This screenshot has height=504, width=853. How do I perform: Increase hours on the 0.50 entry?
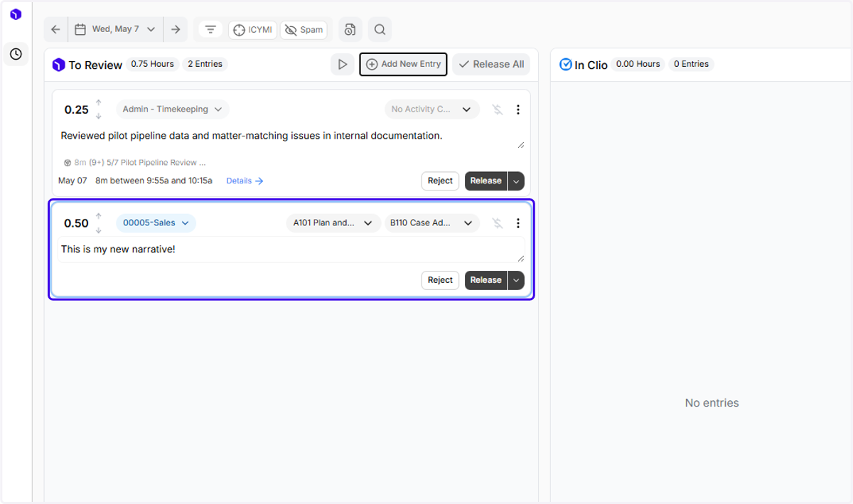point(99,216)
